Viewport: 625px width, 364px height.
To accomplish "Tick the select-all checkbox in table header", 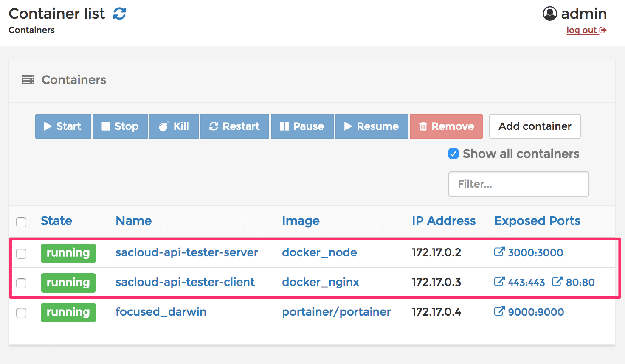I will tap(21, 222).
